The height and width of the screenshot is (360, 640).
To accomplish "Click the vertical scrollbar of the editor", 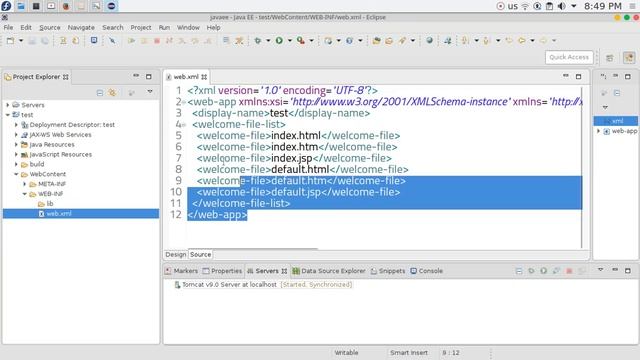I will click(582, 167).
